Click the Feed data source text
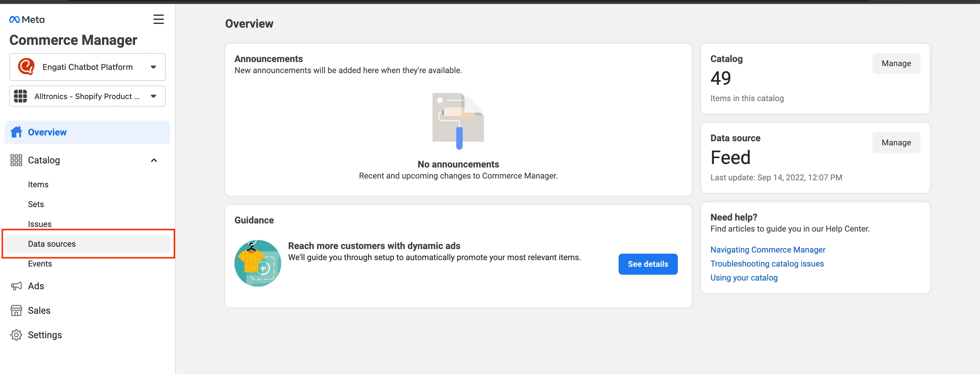 click(x=730, y=157)
